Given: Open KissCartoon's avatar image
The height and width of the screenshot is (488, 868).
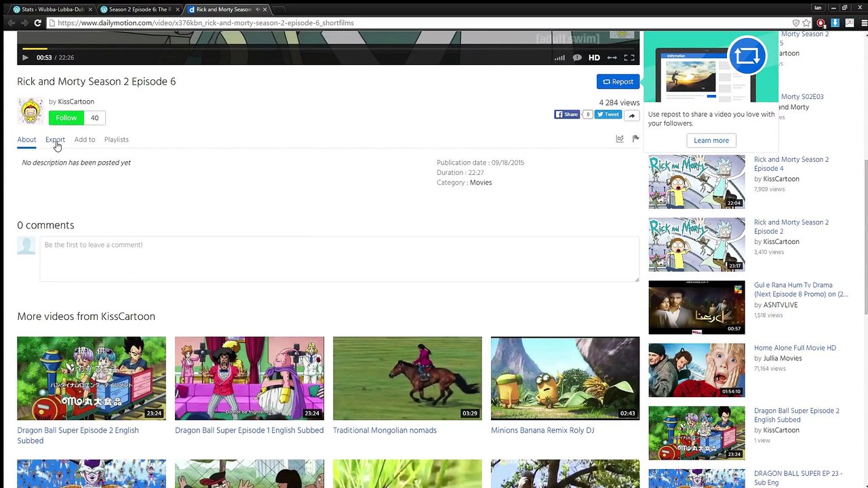Looking at the screenshot, I should (x=31, y=110).
